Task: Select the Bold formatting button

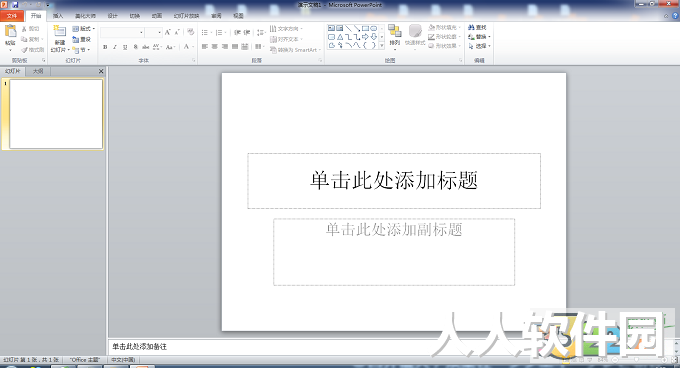Action: 105,47
